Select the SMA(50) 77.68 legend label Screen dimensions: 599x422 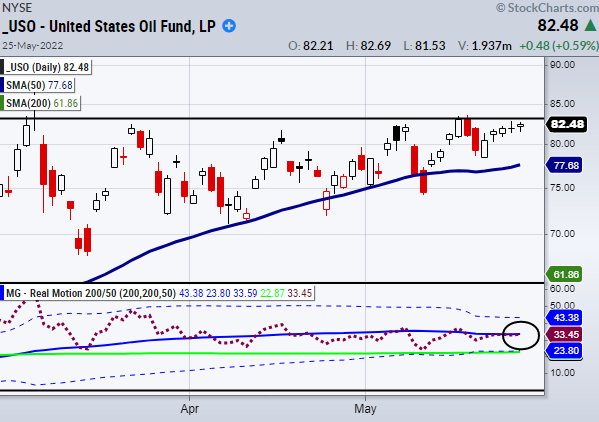[x=38, y=85]
